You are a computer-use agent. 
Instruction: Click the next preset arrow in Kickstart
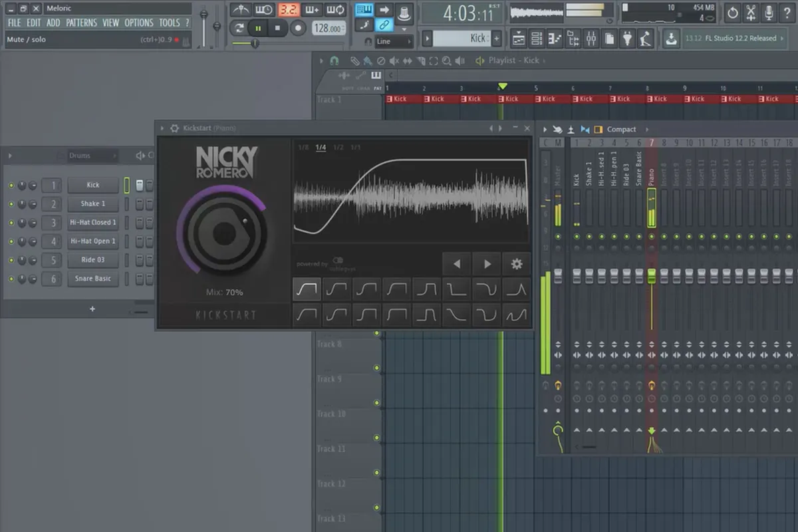coord(487,264)
